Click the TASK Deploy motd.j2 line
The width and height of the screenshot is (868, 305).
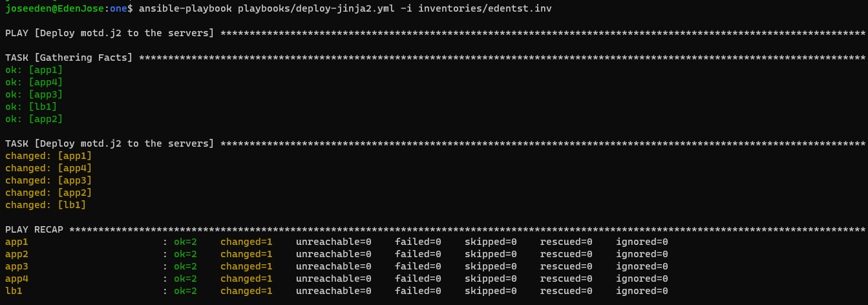coord(435,143)
